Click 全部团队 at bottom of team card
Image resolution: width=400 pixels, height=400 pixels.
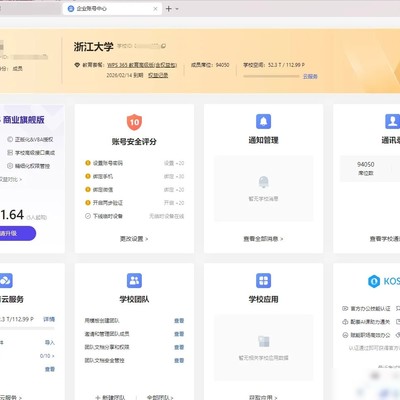(x=160, y=397)
